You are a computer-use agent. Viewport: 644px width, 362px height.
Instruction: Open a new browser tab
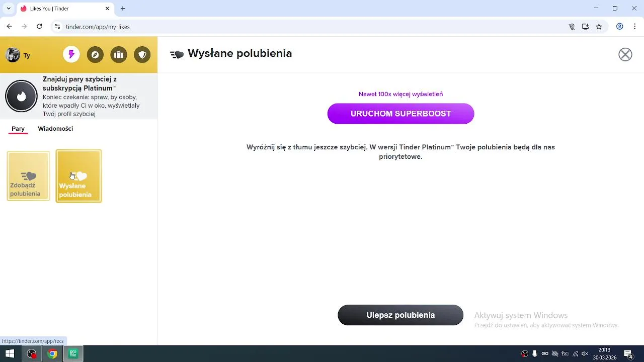(123, 9)
